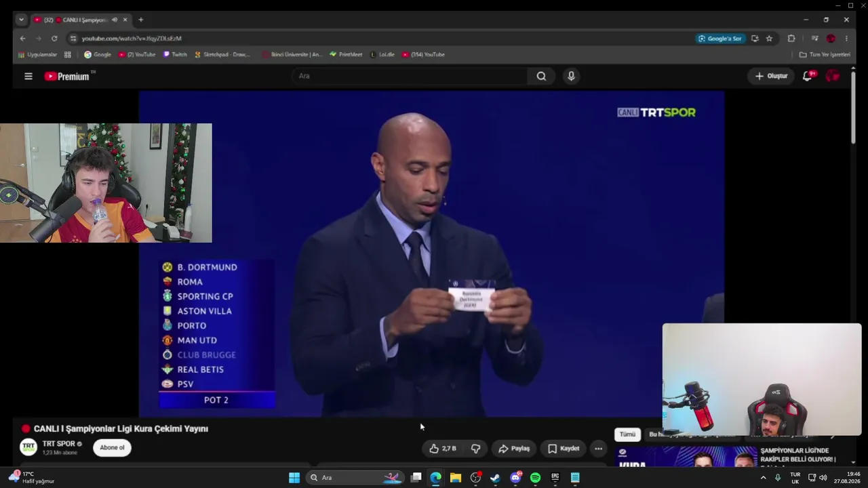Share video with Paylaş button
The width and height of the screenshot is (868, 488).
click(513, 449)
